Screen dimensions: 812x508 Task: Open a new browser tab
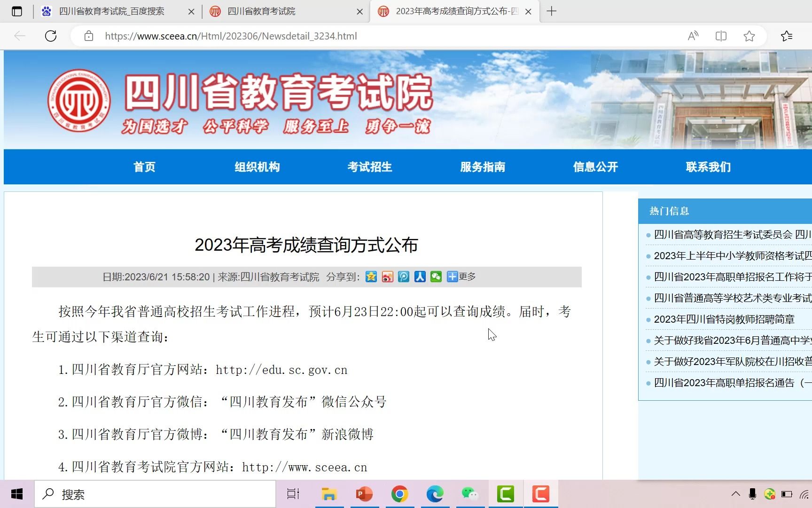552,11
